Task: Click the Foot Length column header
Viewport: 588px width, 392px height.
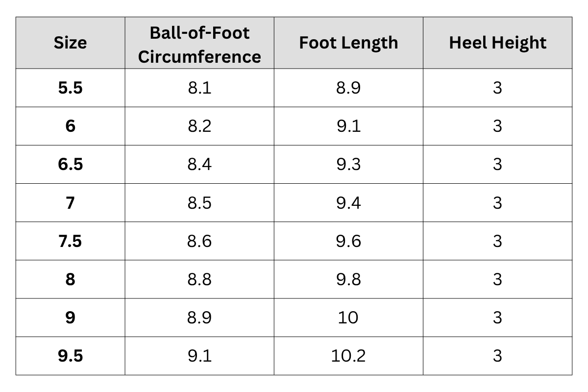Action: pos(348,43)
